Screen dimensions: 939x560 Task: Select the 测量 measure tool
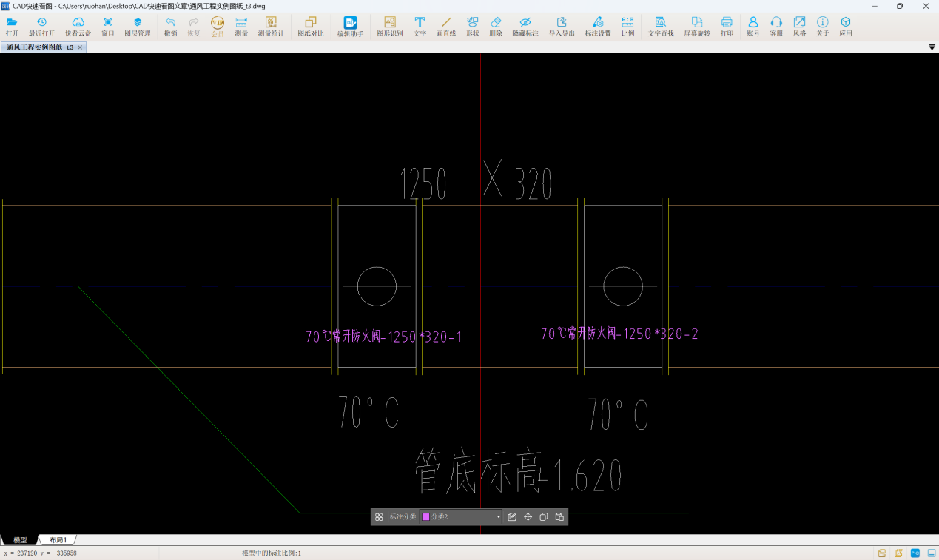tap(241, 27)
